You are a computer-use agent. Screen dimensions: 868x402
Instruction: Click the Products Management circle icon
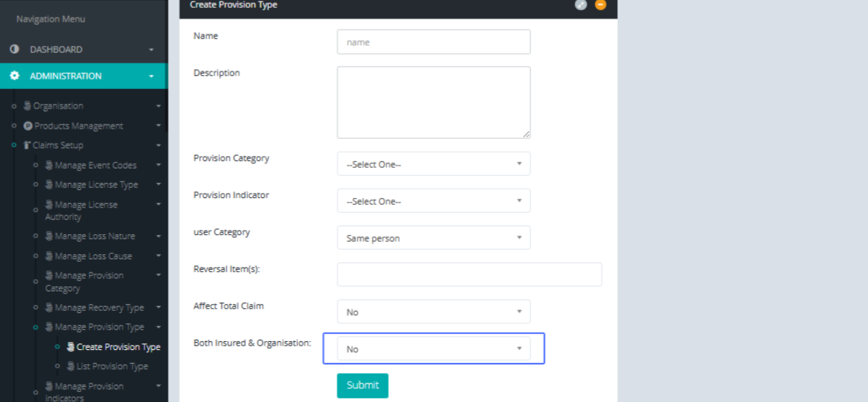[x=28, y=126]
